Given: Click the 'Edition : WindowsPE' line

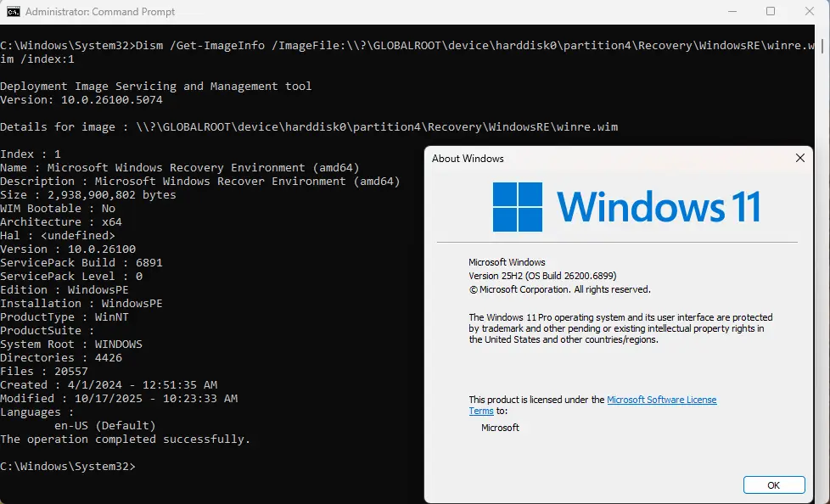Looking at the screenshot, I should click(64, 289).
